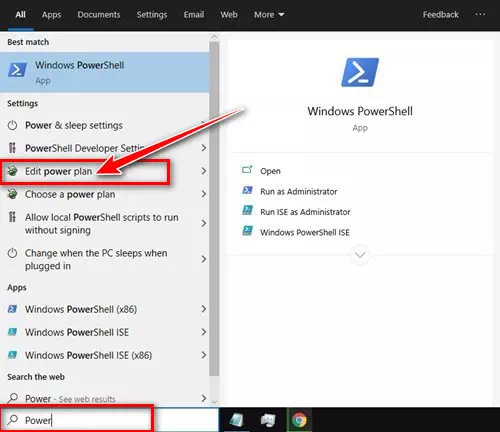
Task: Click the Run ISE as Administrator icon
Action: point(247,210)
